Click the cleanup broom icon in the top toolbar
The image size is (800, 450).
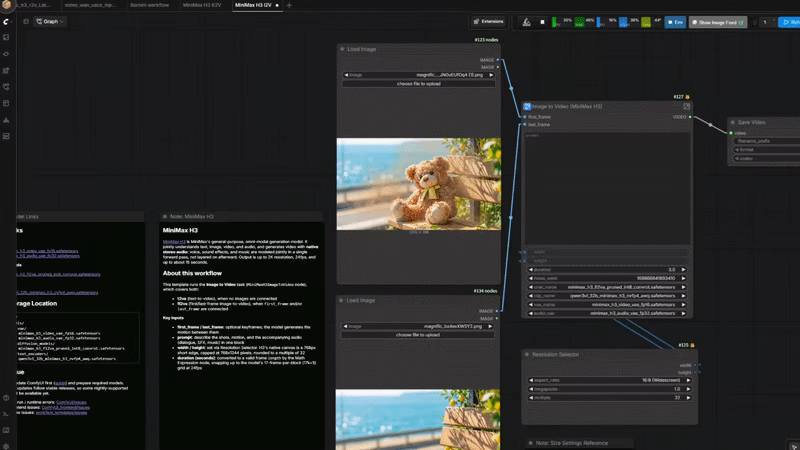[x=527, y=22]
